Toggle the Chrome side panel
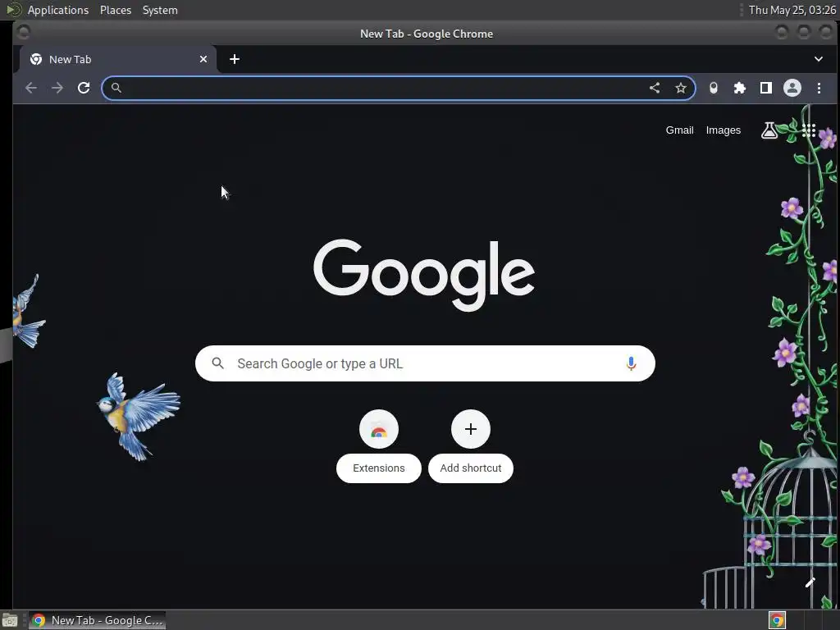Image resolution: width=840 pixels, height=630 pixels. tap(766, 88)
